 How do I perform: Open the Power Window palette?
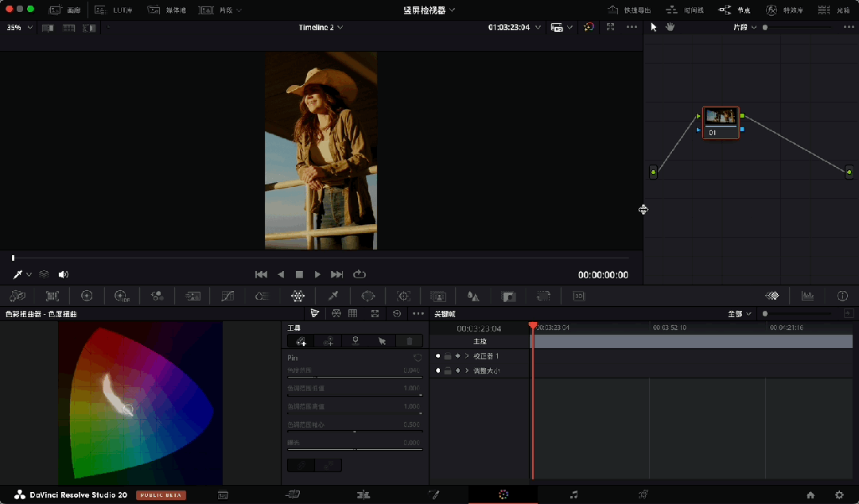click(368, 296)
